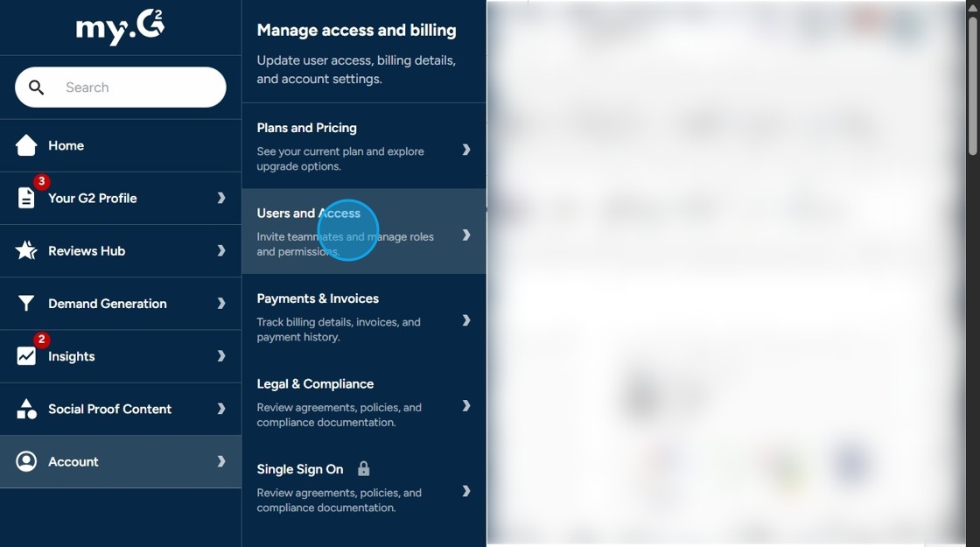Click the Reviews Hub star icon
The height and width of the screenshot is (547, 980).
point(26,250)
